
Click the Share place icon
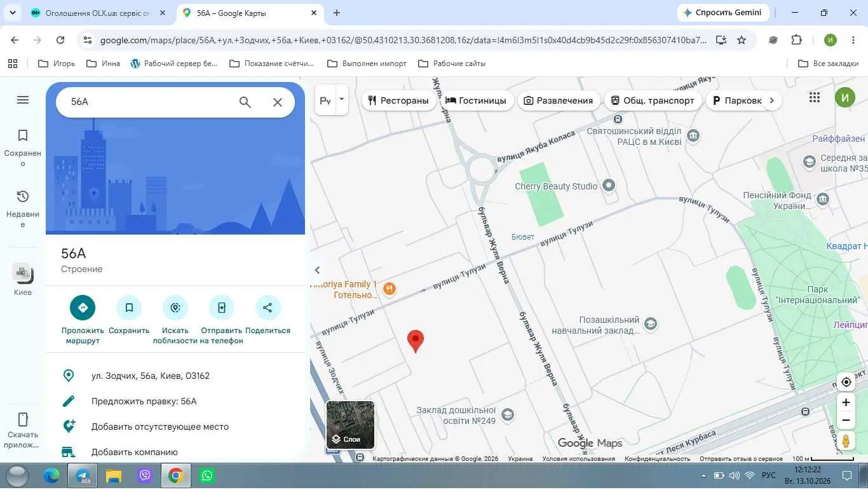(x=268, y=308)
